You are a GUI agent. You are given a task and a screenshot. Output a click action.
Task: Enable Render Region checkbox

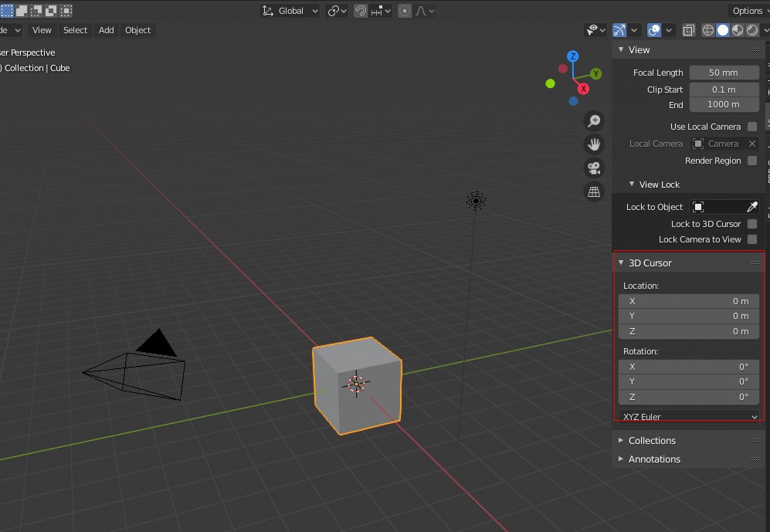751,161
